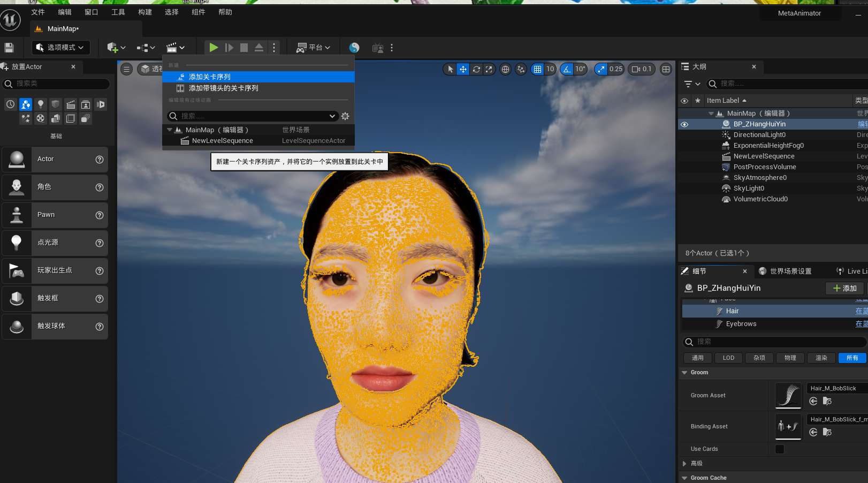Click the 搜索类 search box
Image resolution: width=868 pixels, height=483 pixels.
[x=56, y=84]
